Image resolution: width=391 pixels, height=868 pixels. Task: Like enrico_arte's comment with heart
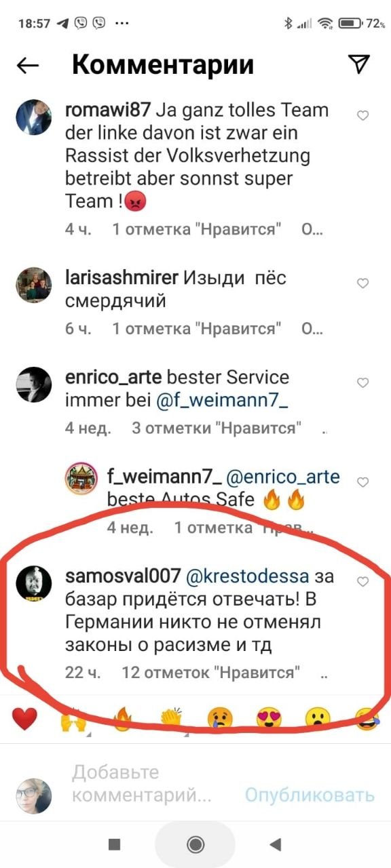tap(363, 383)
